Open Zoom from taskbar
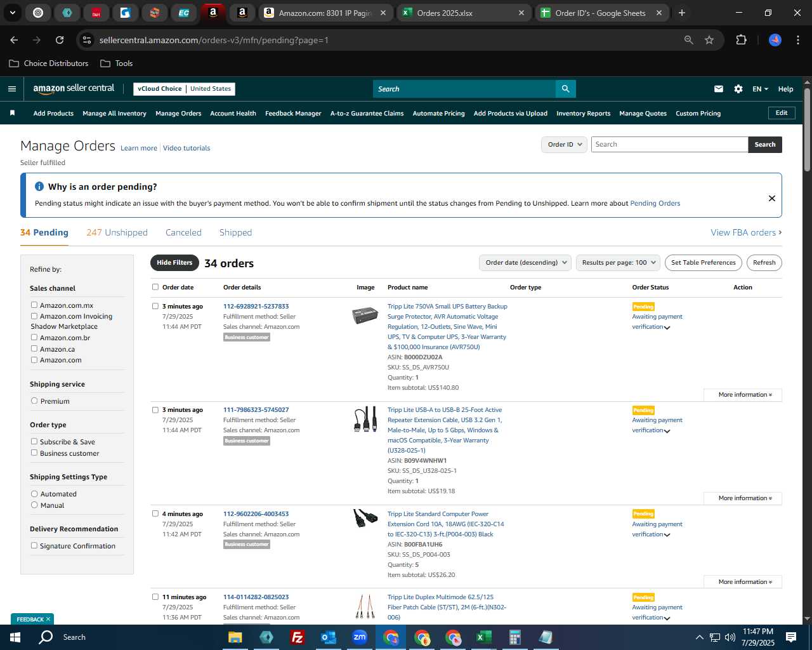Screen dimensions: 812x650 (x=360, y=637)
